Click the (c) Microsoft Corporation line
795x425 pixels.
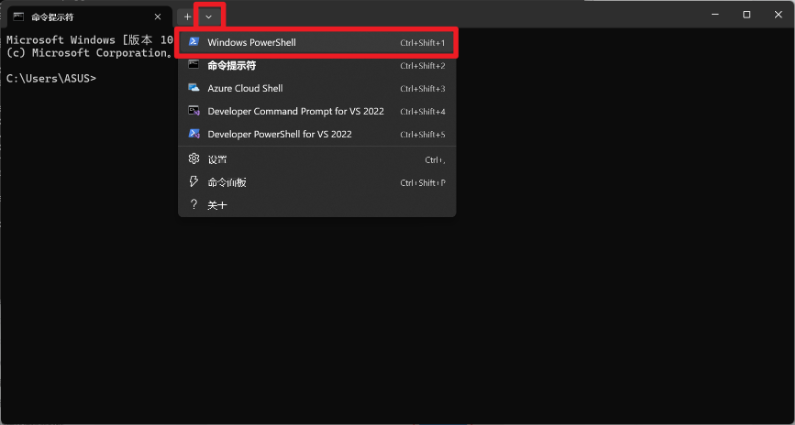(x=89, y=53)
